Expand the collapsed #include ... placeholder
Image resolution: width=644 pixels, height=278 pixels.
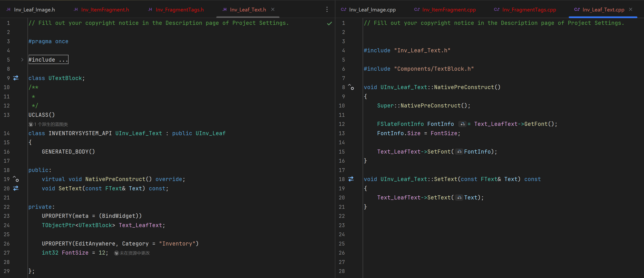pos(48,59)
